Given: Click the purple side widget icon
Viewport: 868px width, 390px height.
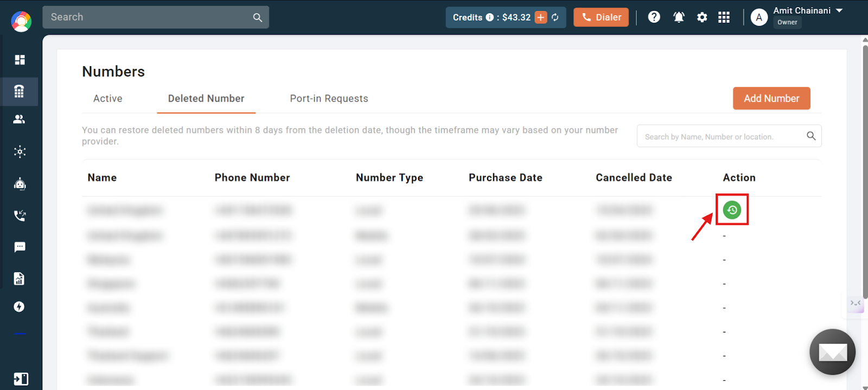Looking at the screenshot, I should click(x=856, y=303).
